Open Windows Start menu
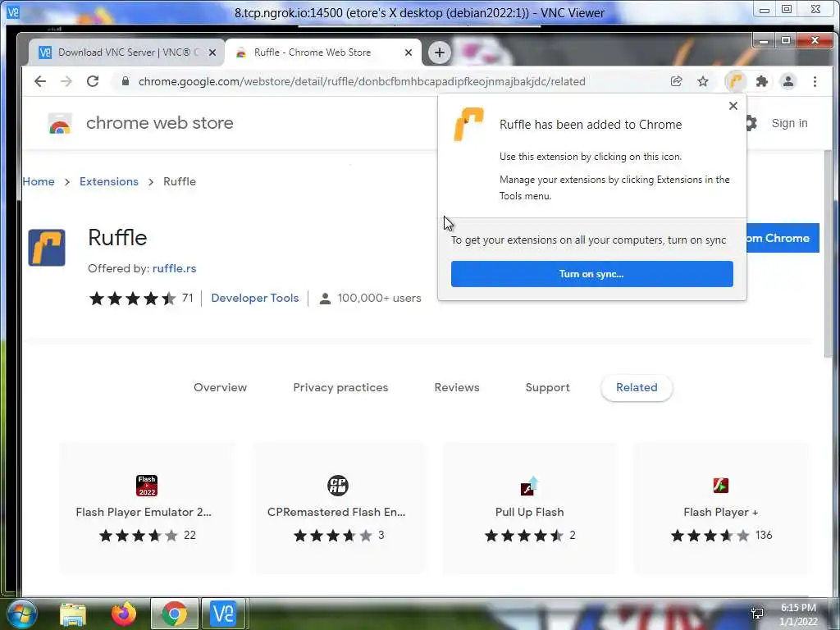The image size is (840, 630). [21, 614]
